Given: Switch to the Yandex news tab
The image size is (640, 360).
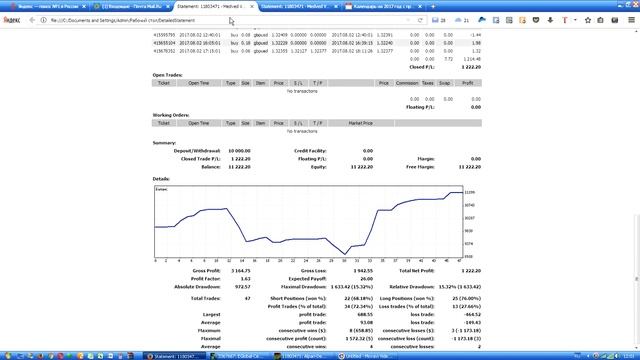Looking at the screenshot, I should 48,7.
